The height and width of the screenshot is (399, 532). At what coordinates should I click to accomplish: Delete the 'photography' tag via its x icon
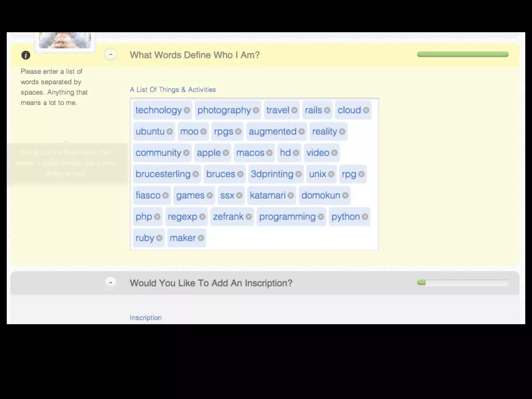pyautogui.click(x=256, y=110)
